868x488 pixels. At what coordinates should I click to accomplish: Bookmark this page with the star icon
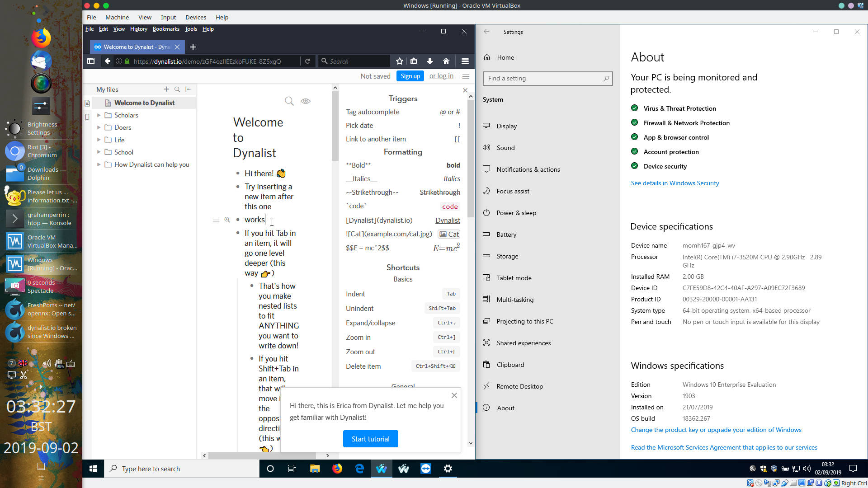(x=399, y=61)
